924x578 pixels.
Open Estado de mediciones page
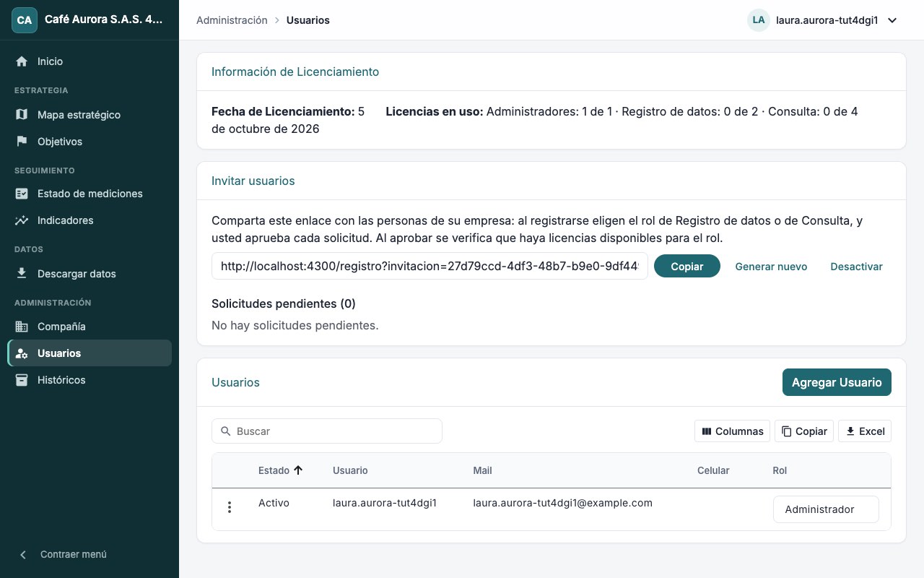coord(90,194)
